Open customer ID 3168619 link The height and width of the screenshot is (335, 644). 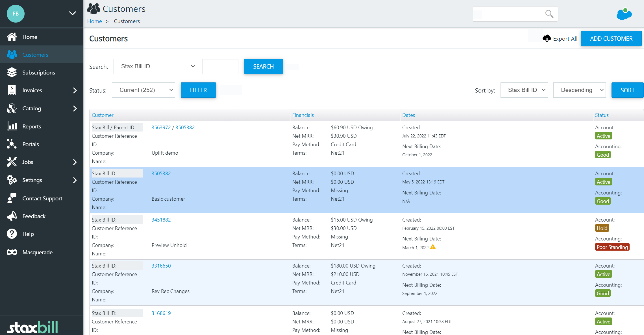click(x=161, y=313)
